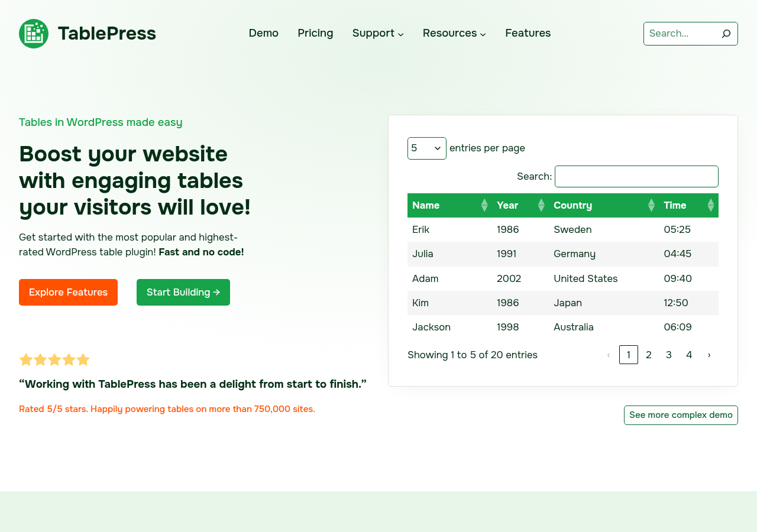Open the Rated 5/5 stars link

click(167, 409)
